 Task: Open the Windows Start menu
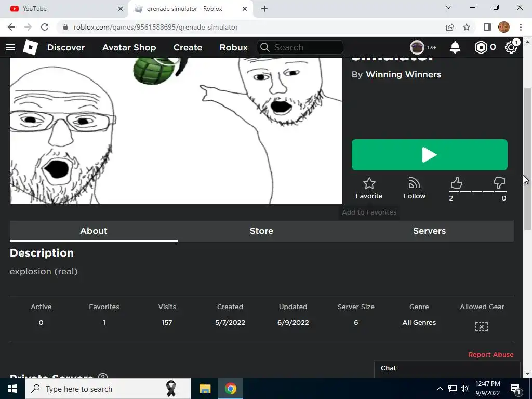[x=12, y=389]
